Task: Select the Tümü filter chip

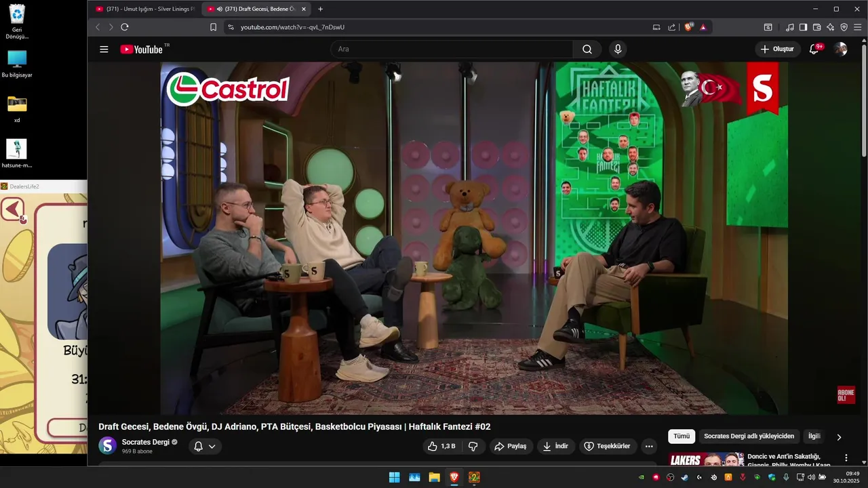Action: point(682,436)
